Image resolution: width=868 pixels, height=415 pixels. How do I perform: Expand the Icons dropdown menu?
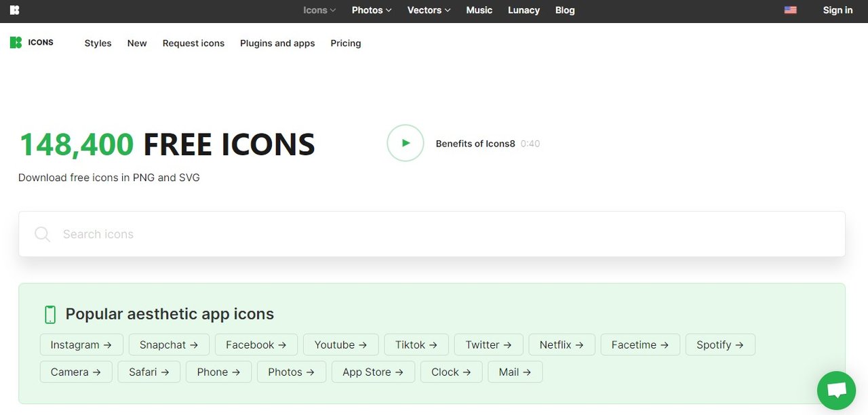[x=319, y=10]
